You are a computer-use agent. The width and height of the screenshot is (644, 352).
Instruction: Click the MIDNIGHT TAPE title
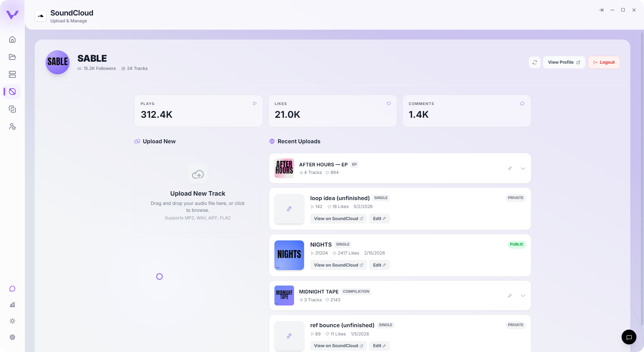point(319,292)
